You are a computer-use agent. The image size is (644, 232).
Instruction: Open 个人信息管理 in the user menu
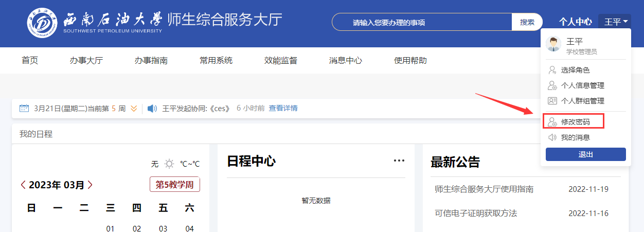pos(582,85)
